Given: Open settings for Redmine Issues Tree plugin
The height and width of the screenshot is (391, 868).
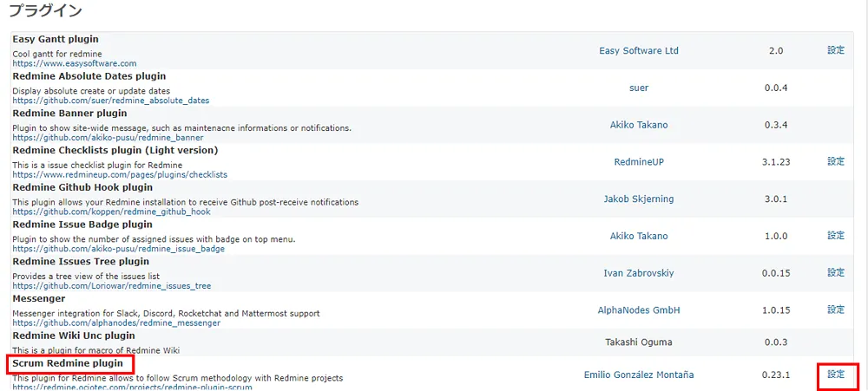Looking at the screenshot, I should click(x=836, y=272).
